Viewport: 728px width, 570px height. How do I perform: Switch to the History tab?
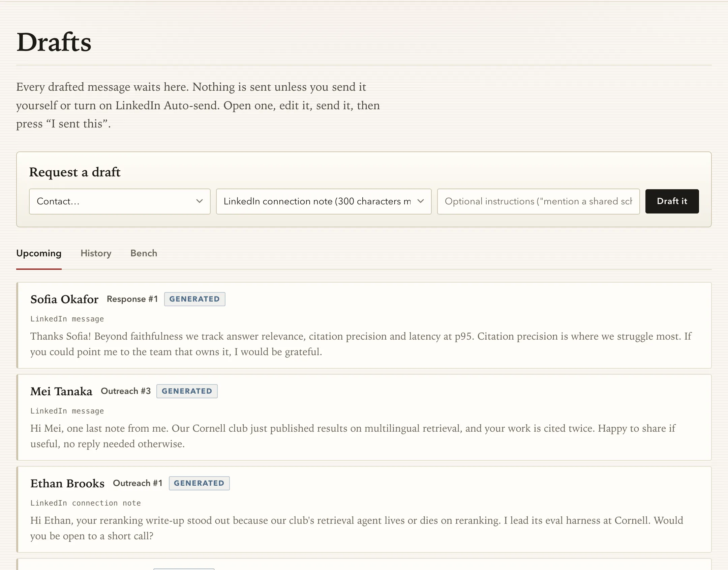(x=96, y=253)
